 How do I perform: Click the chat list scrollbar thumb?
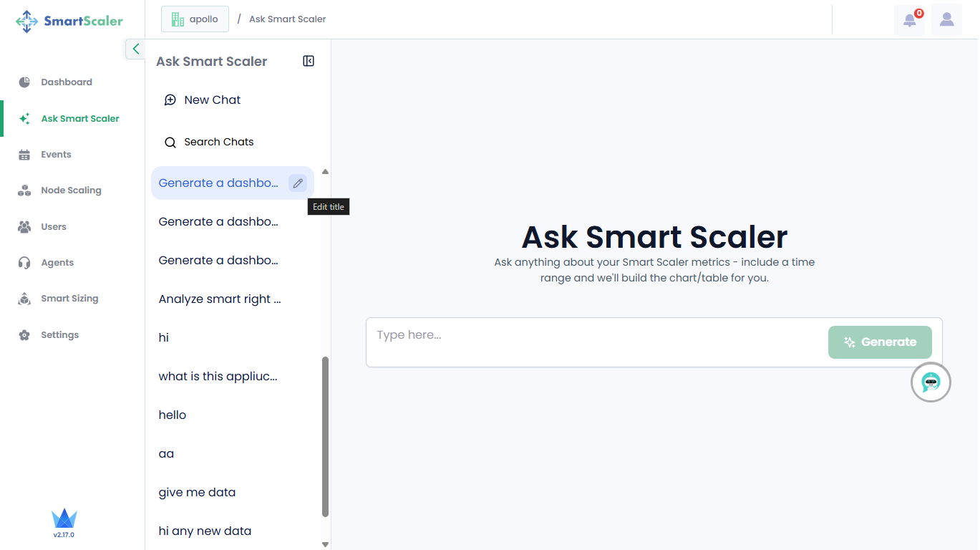click(x=325, y=437)
